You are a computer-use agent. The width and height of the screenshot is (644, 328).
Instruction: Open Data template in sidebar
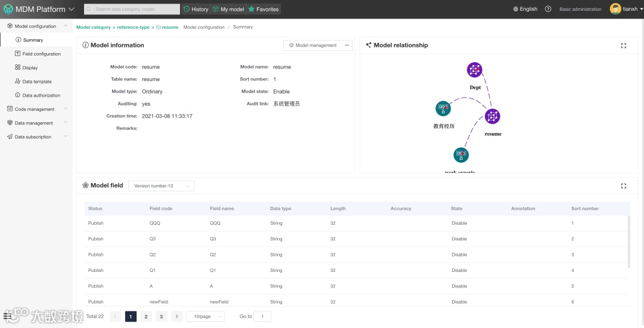[x=36, y=81]
